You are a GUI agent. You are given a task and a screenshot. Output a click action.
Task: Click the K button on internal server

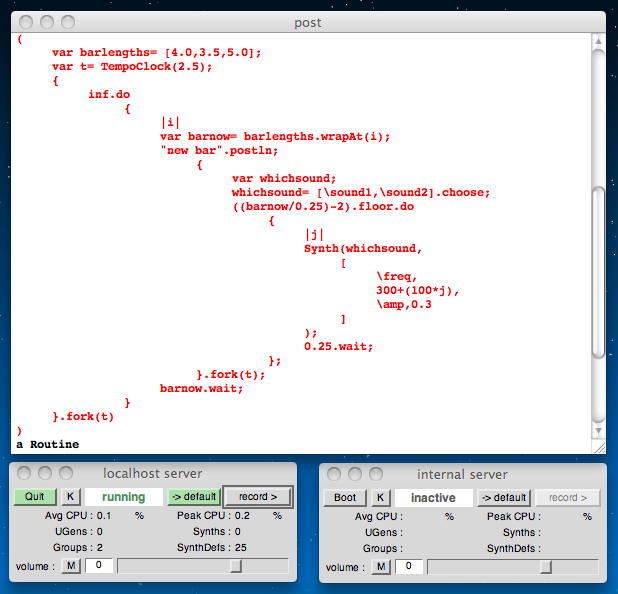point(380,497)
